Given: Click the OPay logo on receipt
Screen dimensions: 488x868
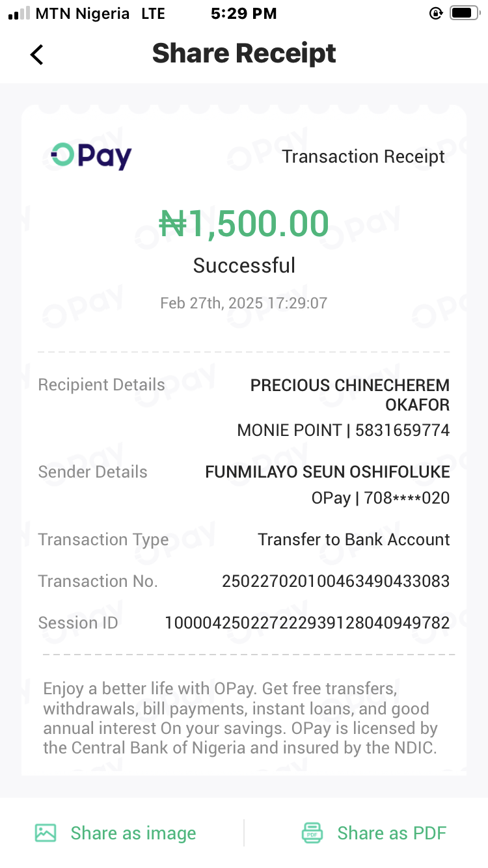Looking at the screenshot, I should coord(92,156).
